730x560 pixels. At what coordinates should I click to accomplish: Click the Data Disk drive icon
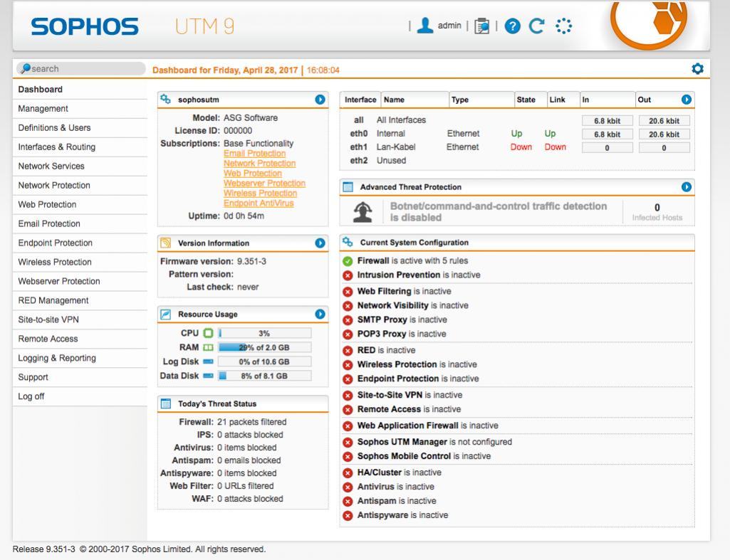click(208, 376)
